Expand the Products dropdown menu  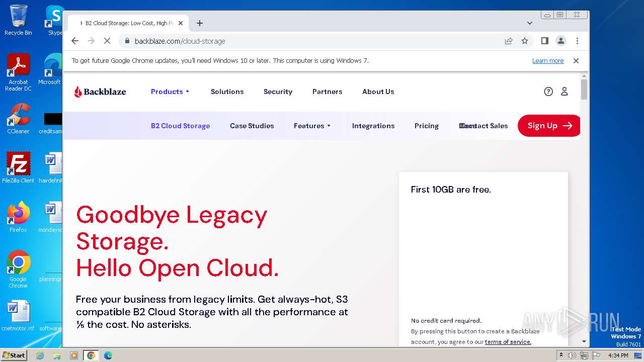(x=170, y=92)
